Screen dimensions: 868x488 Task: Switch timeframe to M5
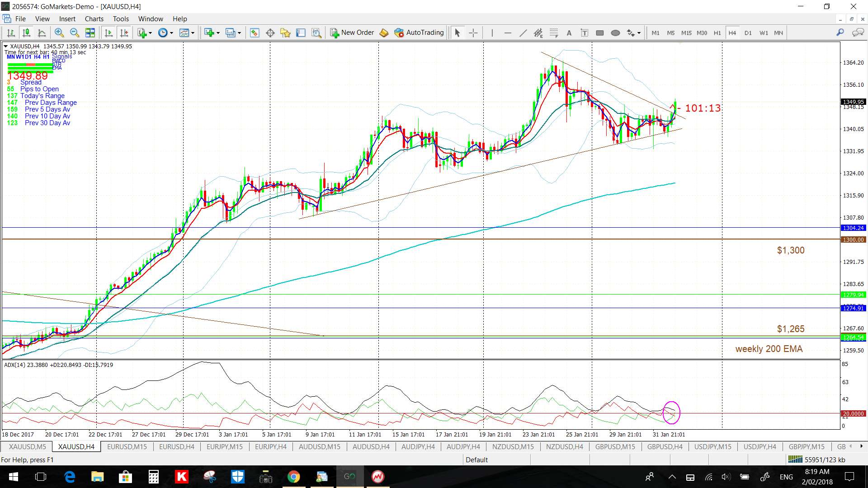pos(671,33)
